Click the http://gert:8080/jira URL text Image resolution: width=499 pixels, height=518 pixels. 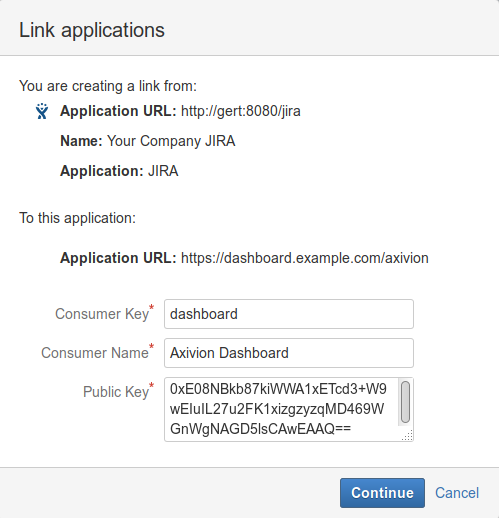(241, 111)
